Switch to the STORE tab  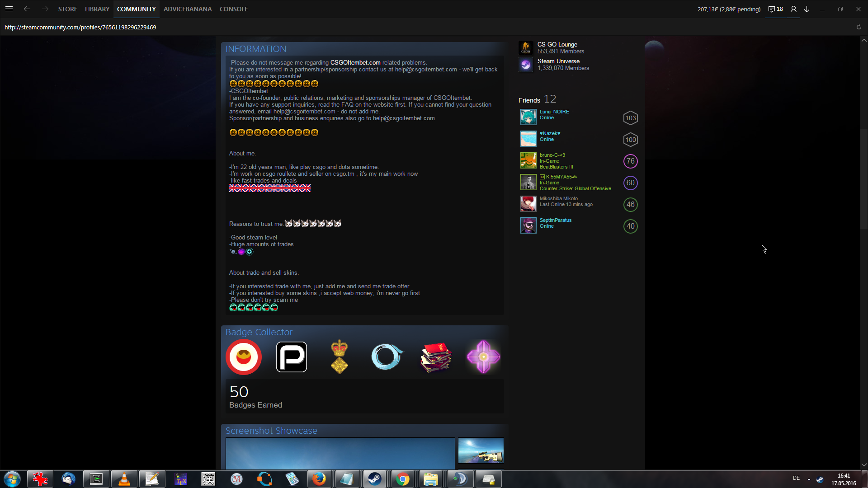point(67,9)
